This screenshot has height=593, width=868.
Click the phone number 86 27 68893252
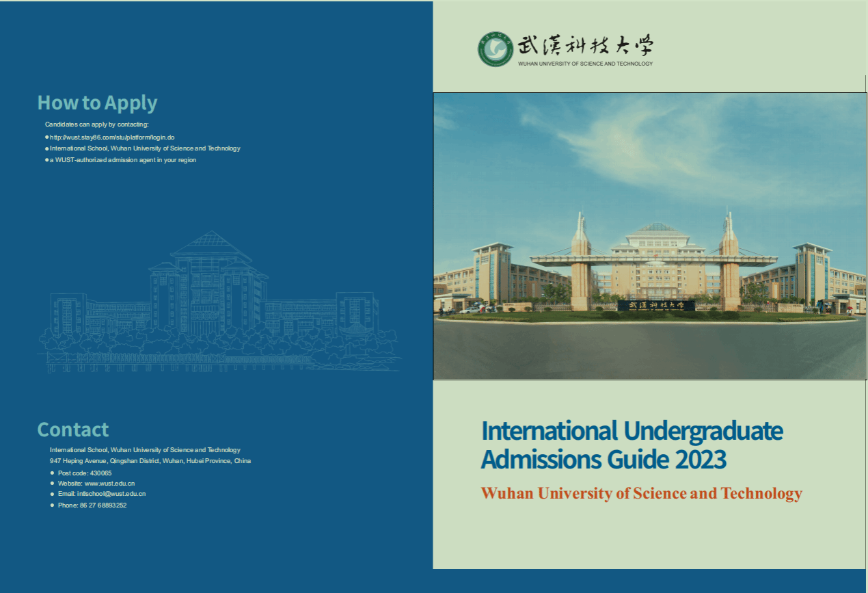(x=103, y=505)
